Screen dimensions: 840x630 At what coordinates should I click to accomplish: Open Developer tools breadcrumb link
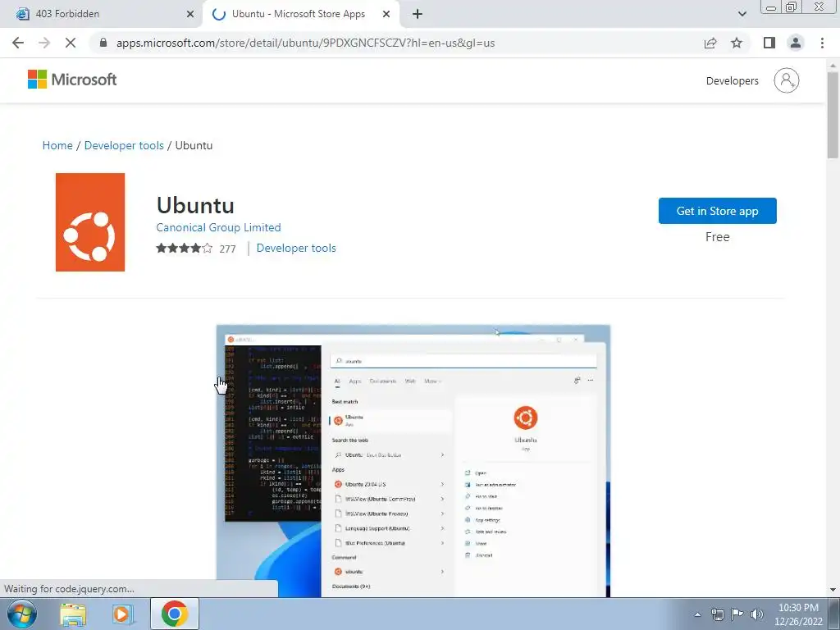(124, 145)
